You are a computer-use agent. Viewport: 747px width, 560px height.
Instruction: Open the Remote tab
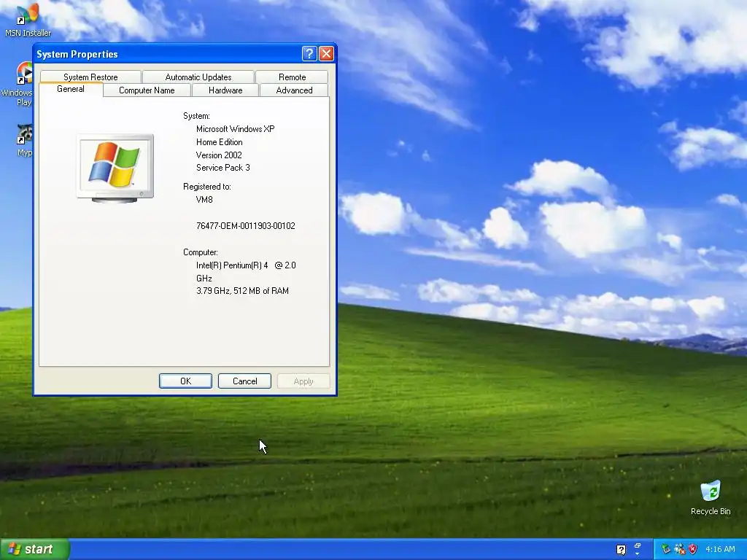click(x=292, y=77)
